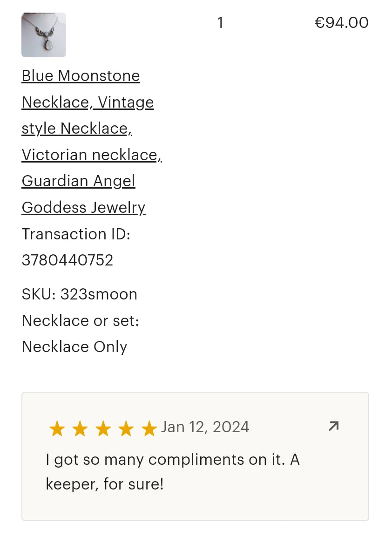Viewport: 392px width, 544px height.
Task: Click the 'Transaction ID:' label
Action: coord(76,234)
